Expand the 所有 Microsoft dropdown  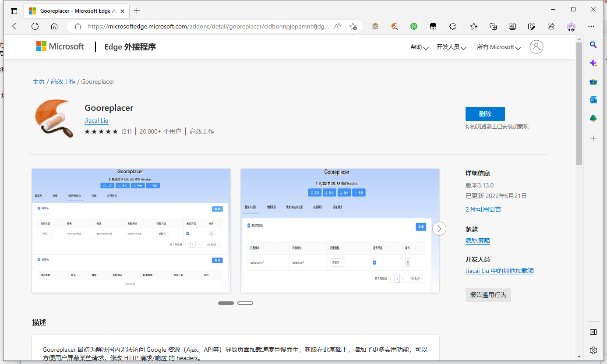point(498,47)
